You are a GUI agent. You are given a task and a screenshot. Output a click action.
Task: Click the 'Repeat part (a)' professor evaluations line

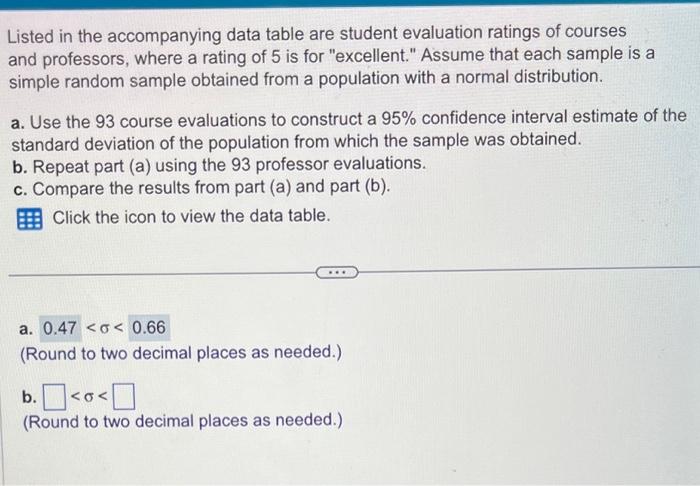[219, 165]
